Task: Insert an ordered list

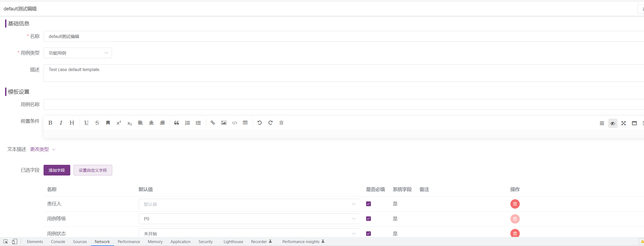Action: pos(187,123)
